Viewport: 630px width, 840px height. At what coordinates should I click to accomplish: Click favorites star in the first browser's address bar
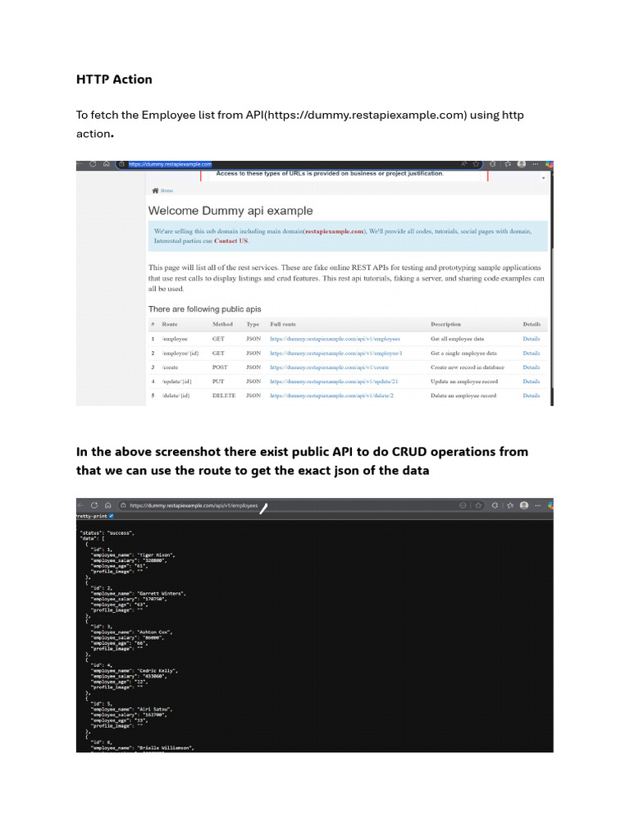476,164
